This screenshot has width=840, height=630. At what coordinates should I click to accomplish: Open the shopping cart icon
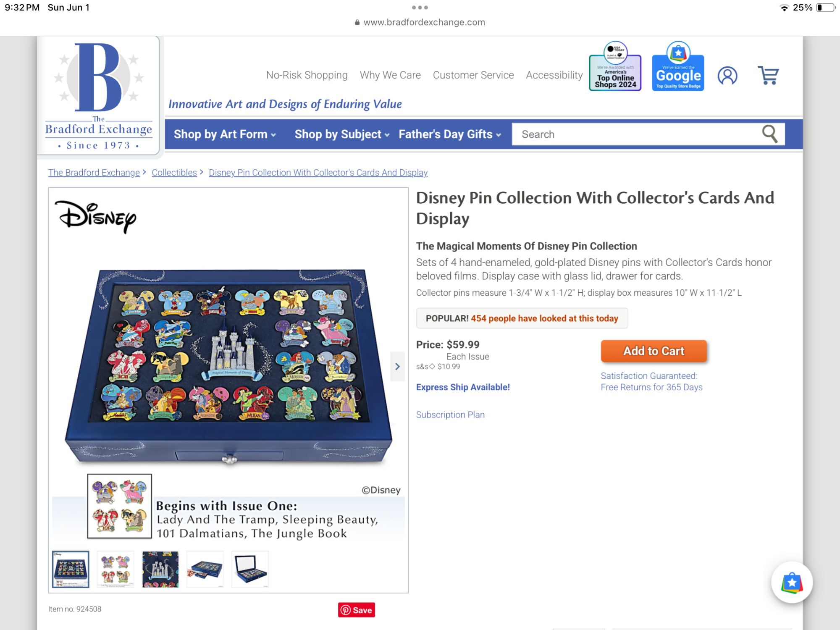tap(768, 76)
